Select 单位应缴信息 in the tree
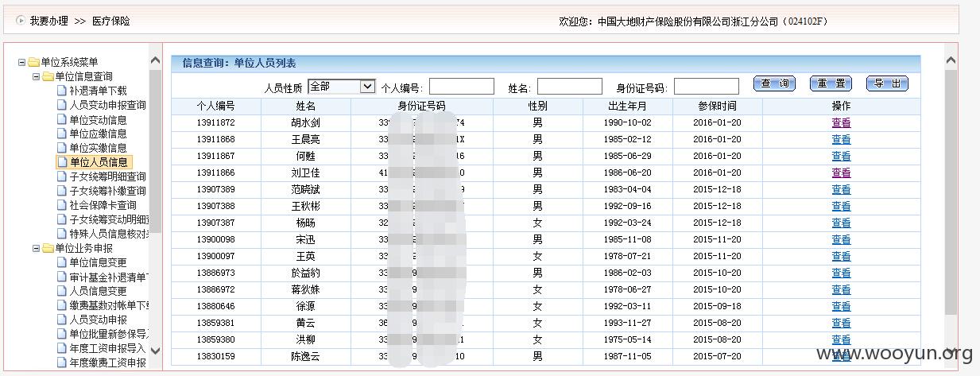This screenshot has height=376, width=980. tap(98, 134)
